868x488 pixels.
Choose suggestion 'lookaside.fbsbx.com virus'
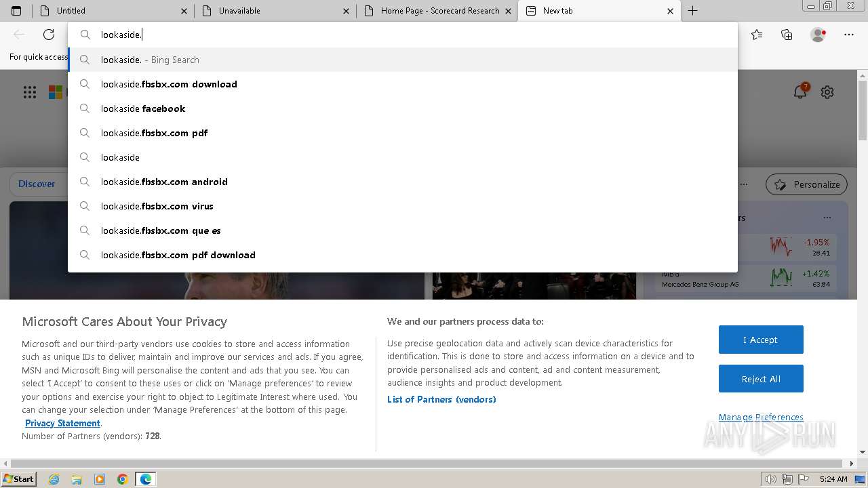[x=403, y=206]
